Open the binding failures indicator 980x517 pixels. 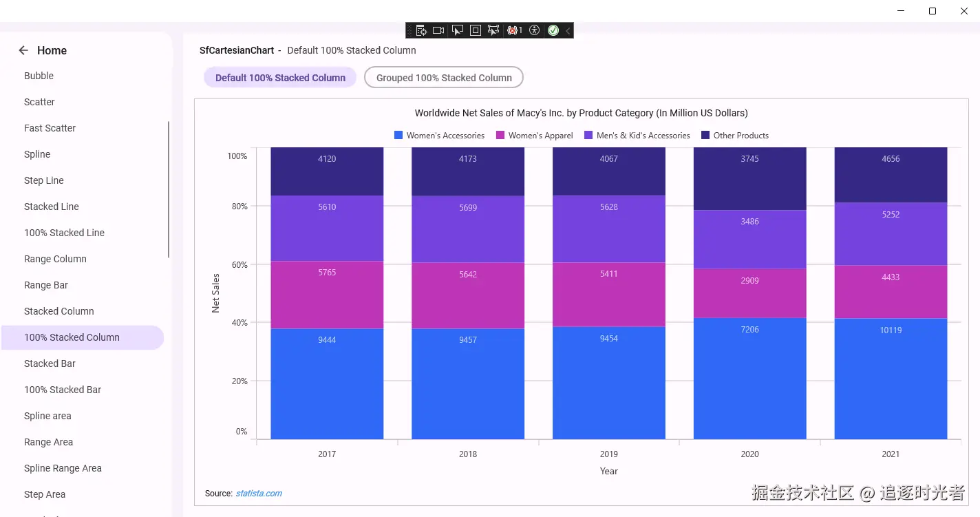pyautogui.click(x=514, y=30)
